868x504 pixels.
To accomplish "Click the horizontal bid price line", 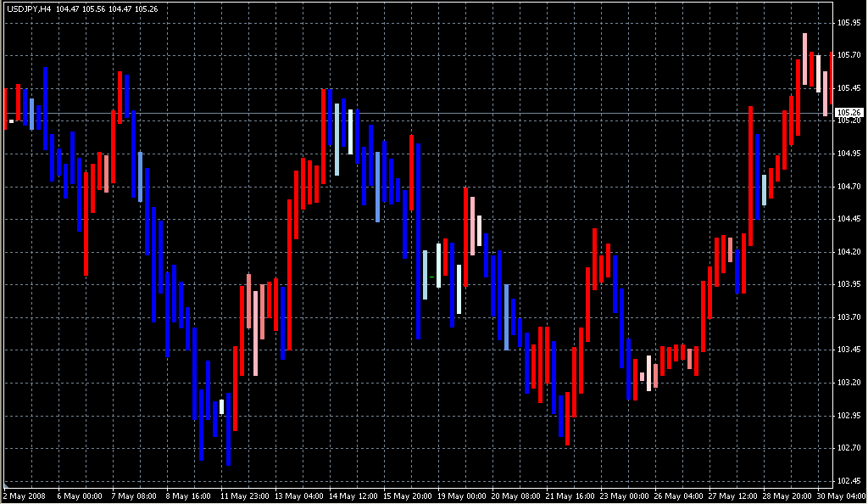I will (418, 114).
